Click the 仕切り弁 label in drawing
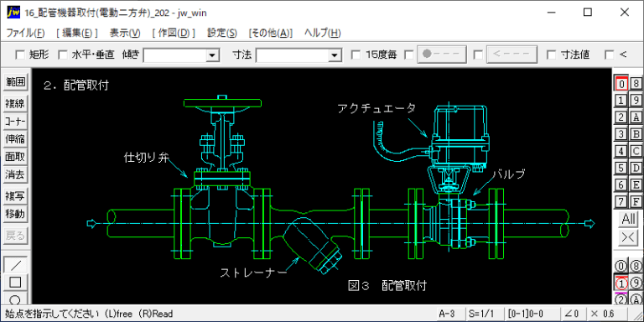 pyautogui.click(x=147, y=158)
